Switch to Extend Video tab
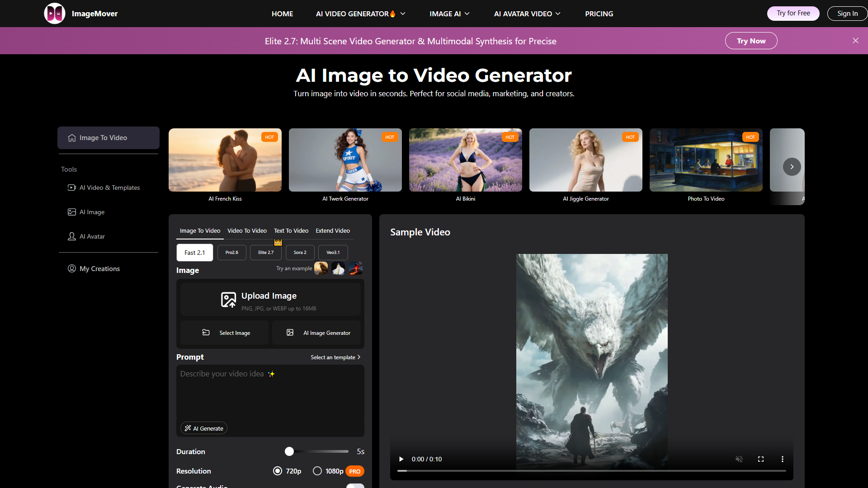Viewport: 868px width, 488px height. pos(333,230)
